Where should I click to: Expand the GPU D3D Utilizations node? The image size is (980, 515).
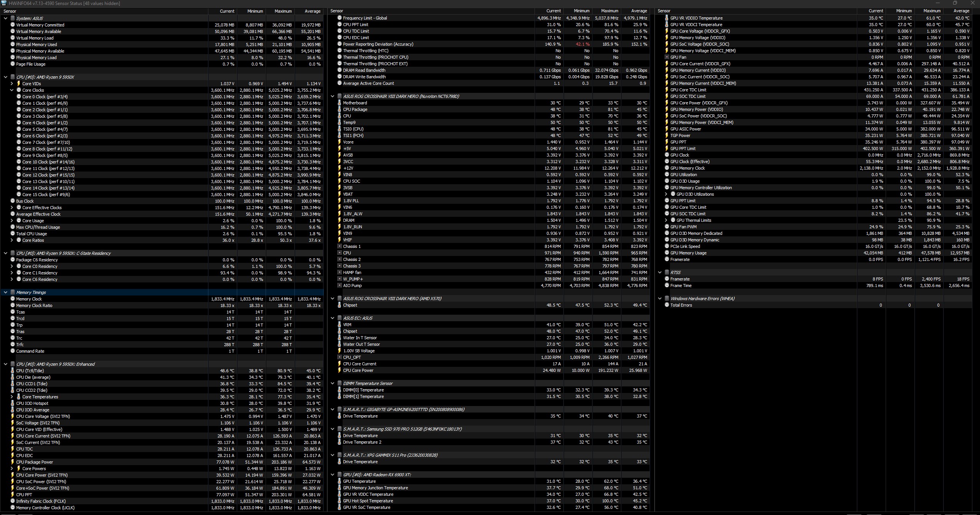tap(666, 194)
